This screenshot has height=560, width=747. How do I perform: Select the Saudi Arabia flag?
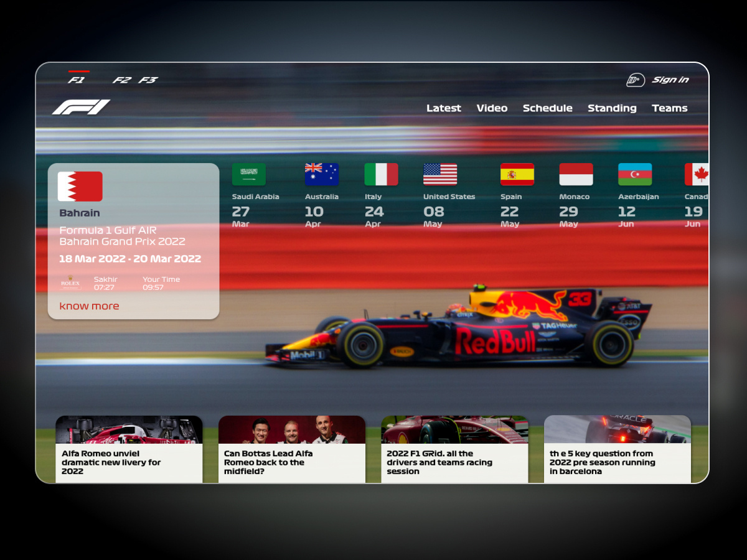tap(249, 174)
